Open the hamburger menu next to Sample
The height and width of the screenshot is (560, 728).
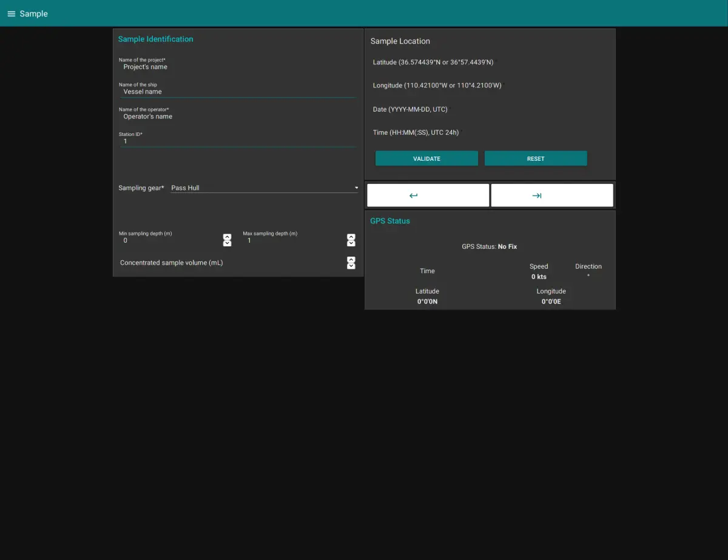(x=11, y=14)
